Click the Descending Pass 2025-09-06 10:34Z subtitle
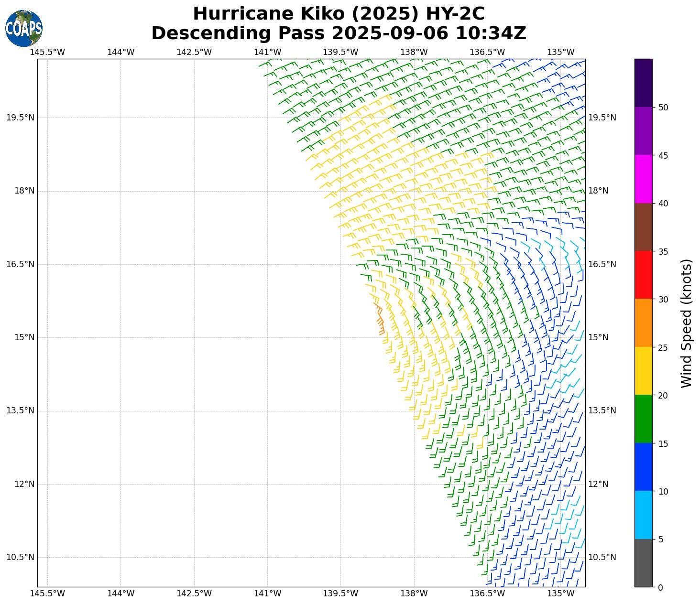This screenshot has height=604, width=700. pyautogui.click(x=339, y=33)
